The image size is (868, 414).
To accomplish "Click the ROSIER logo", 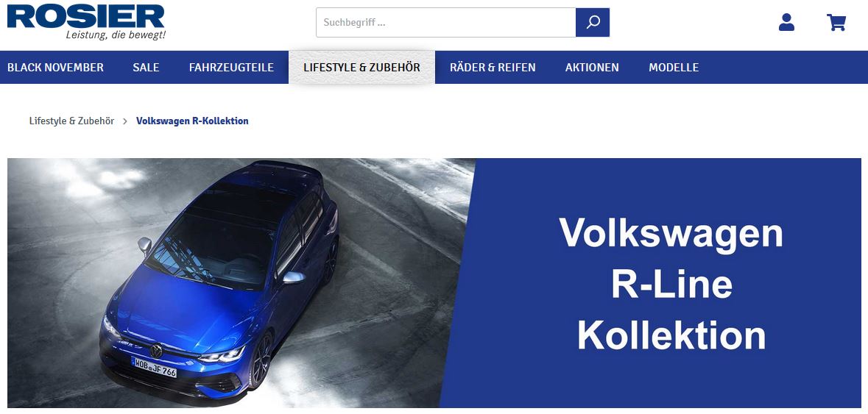I will (86, 16).
